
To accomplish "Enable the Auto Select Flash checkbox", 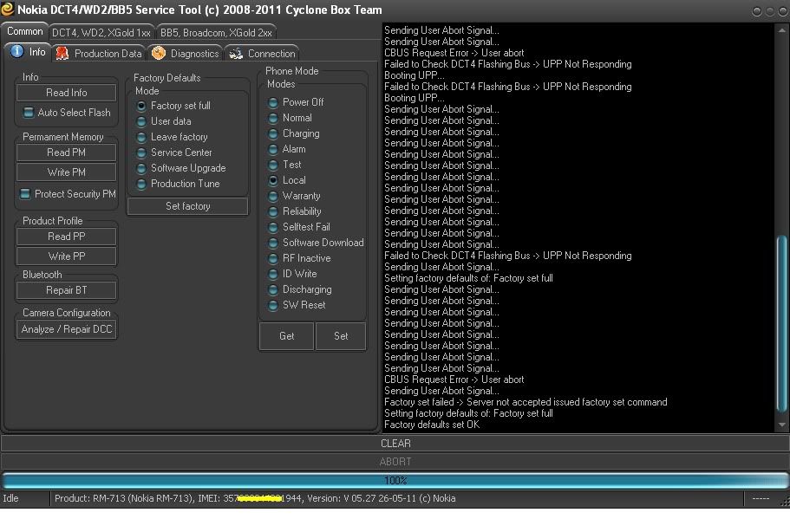I will [29, 113].
